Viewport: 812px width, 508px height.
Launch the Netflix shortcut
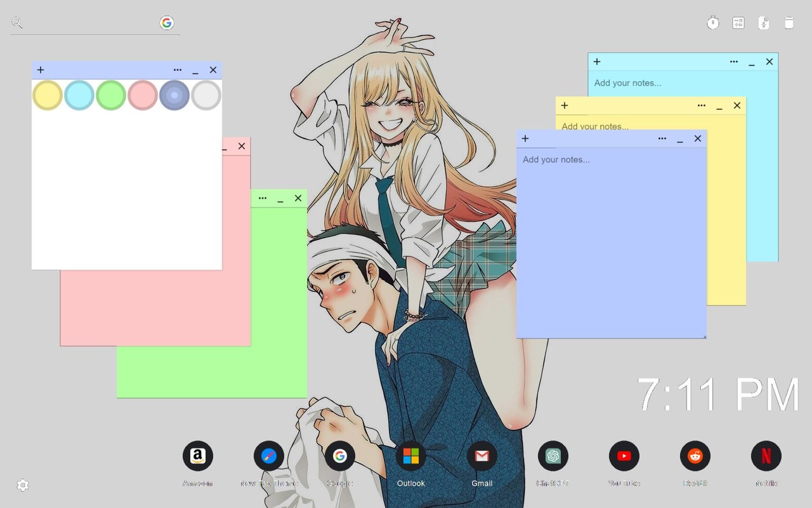point(766,456)
